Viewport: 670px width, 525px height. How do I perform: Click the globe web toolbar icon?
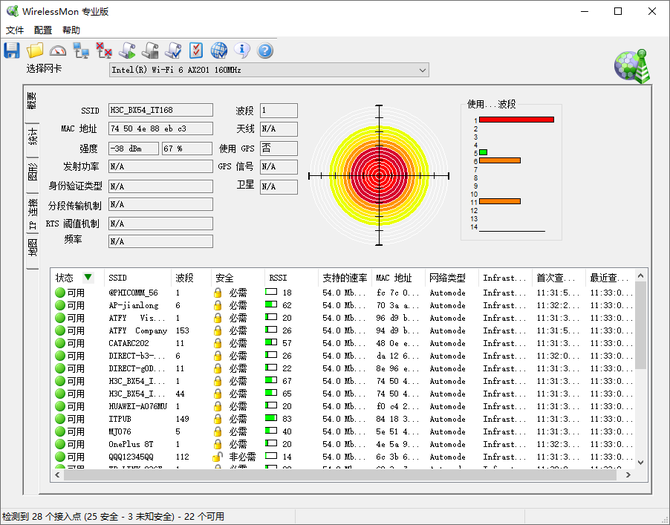point(219,50)
